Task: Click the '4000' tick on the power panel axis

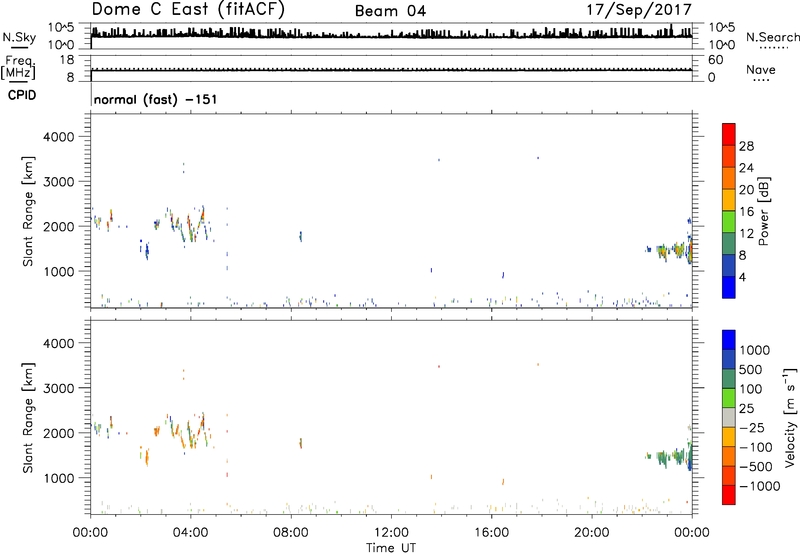Action: point(59,137)
